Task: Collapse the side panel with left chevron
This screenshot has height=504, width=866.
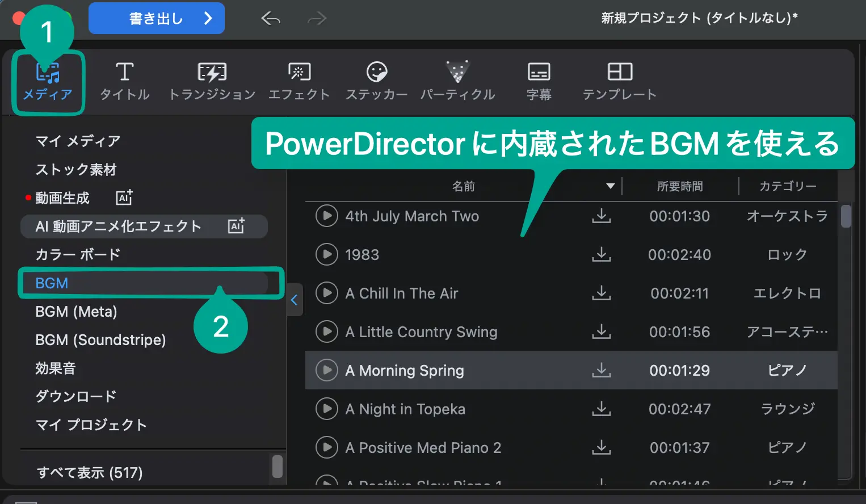Action: 295,300
